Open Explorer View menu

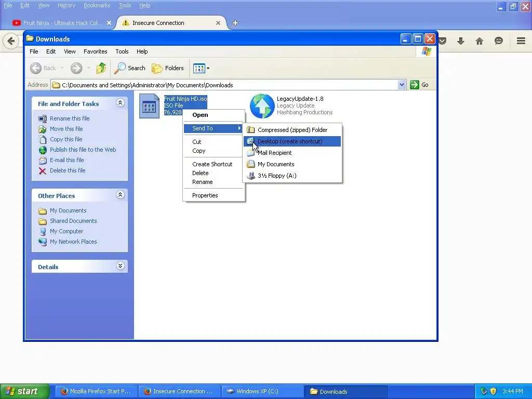point(70,51)
